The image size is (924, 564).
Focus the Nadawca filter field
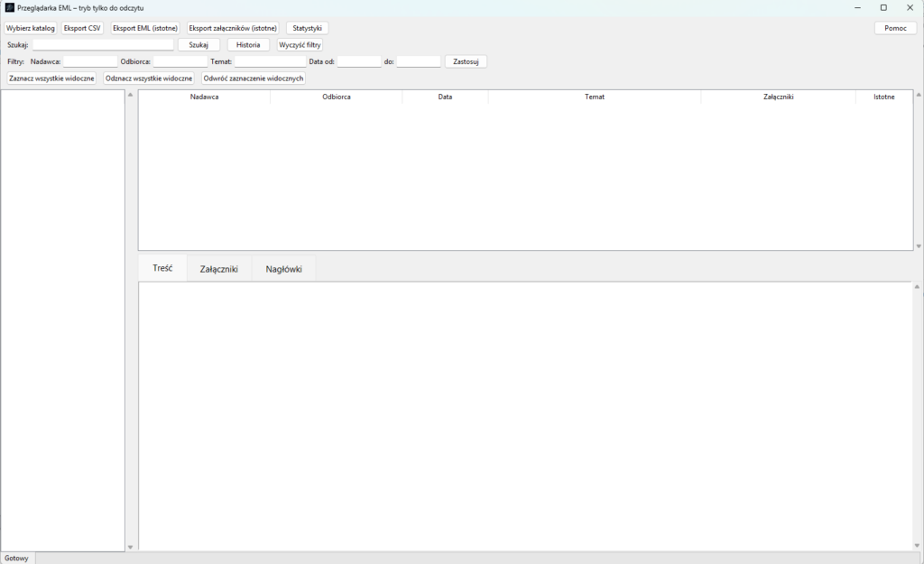pyautogui.click(x=90, y=61)
